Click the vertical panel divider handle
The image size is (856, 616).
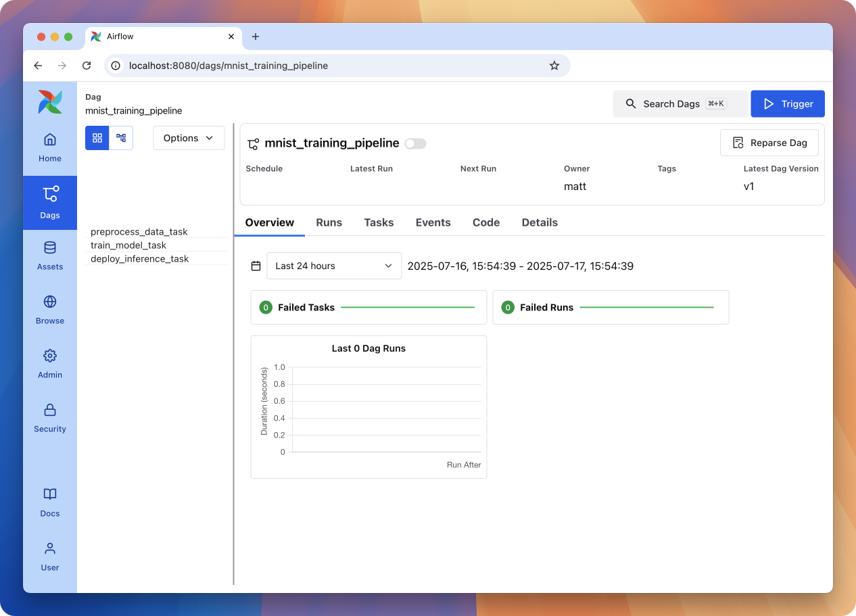tap(234, 354)
